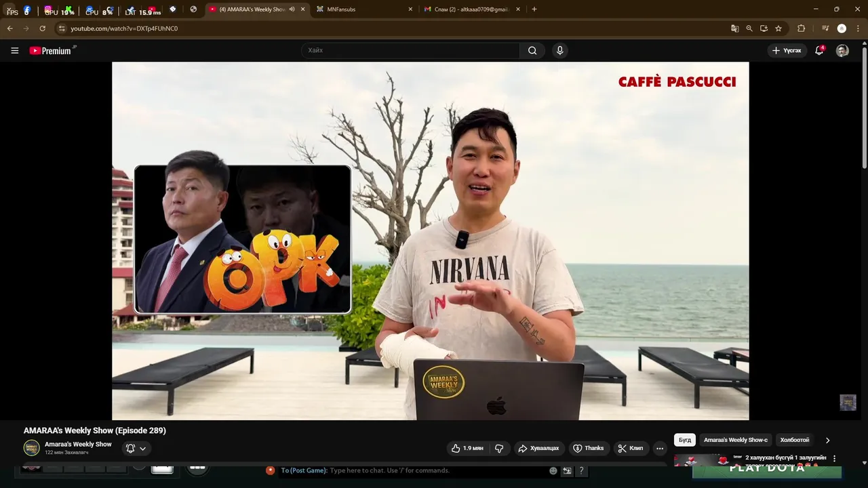Click install app icon in address bar
This screenshot has width=868, height=488.
tap(764, 28)
